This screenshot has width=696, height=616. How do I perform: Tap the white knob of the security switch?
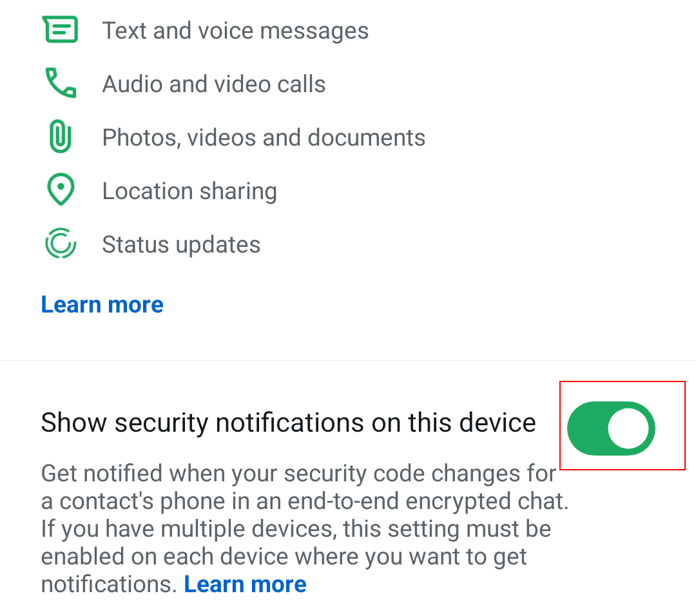click(630, 428)
